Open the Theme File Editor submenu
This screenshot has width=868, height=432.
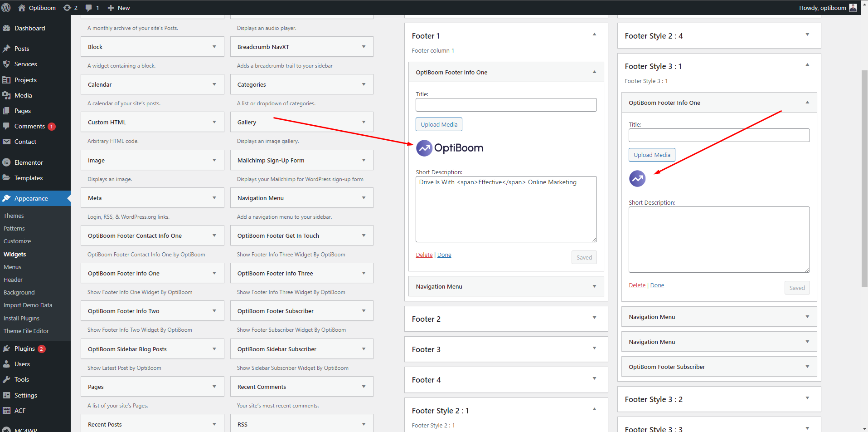click(26, 331)
